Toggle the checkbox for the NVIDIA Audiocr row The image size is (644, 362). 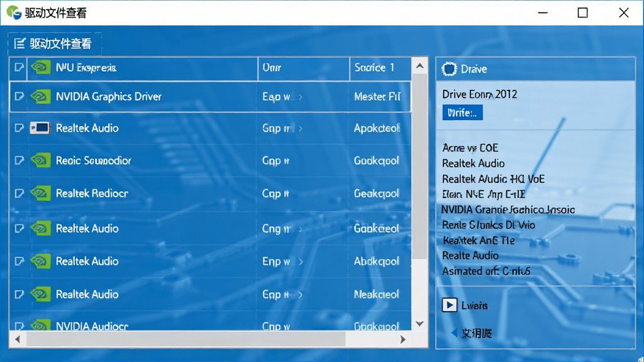(x=19, y=326)
